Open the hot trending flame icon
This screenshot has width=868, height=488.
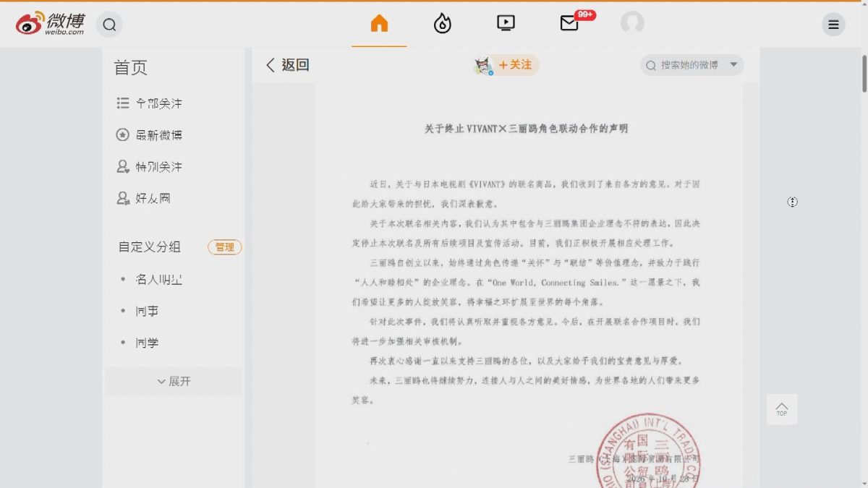[x=442, y=24]
